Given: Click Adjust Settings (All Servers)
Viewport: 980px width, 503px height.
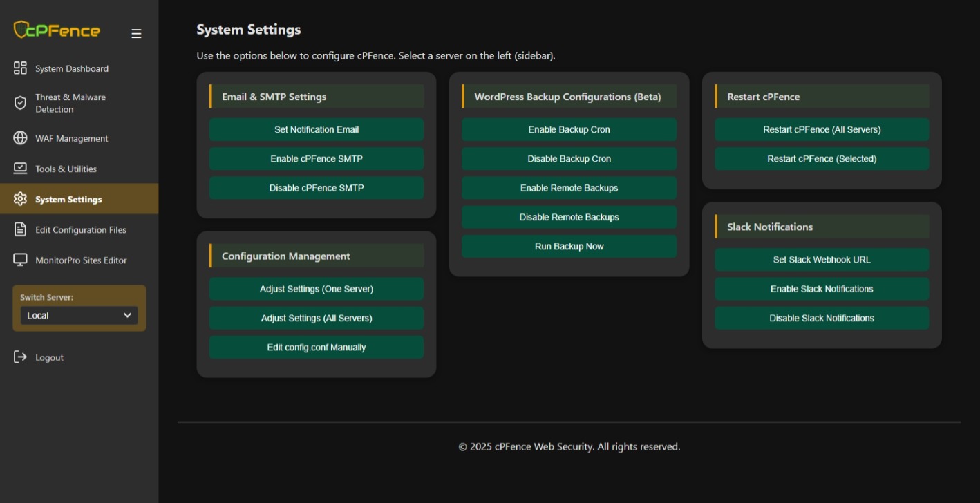Looking at the screenshot, I should click(317, 318).
